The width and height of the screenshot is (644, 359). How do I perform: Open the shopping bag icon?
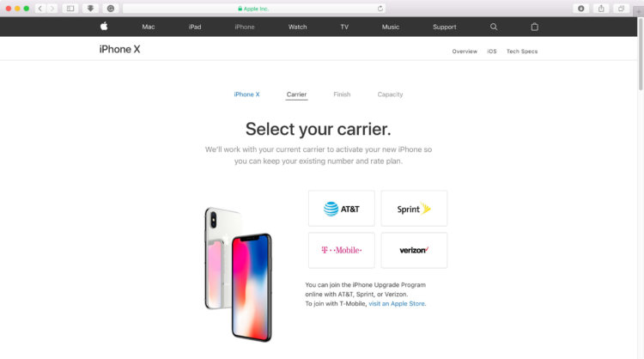coord(534,27)
